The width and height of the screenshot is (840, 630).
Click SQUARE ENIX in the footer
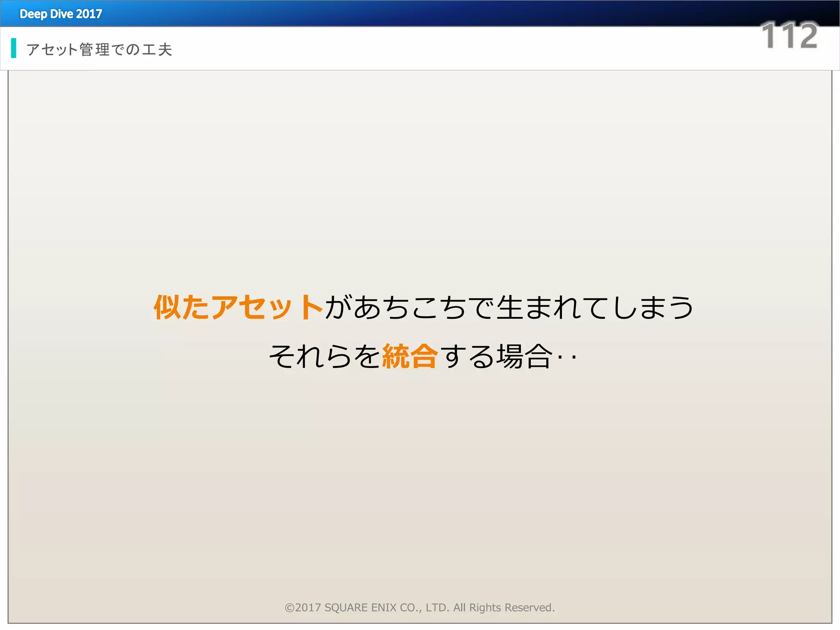coord(360,607)
